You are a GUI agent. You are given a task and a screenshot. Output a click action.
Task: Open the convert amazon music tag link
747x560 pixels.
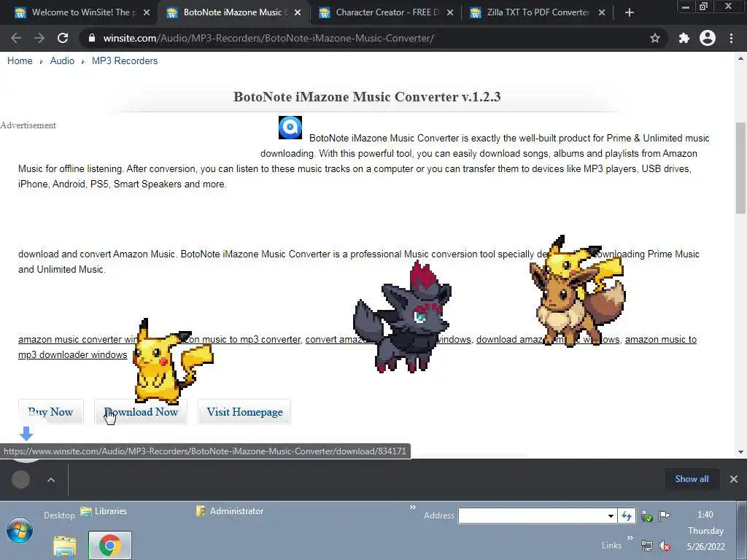point(388,340)
